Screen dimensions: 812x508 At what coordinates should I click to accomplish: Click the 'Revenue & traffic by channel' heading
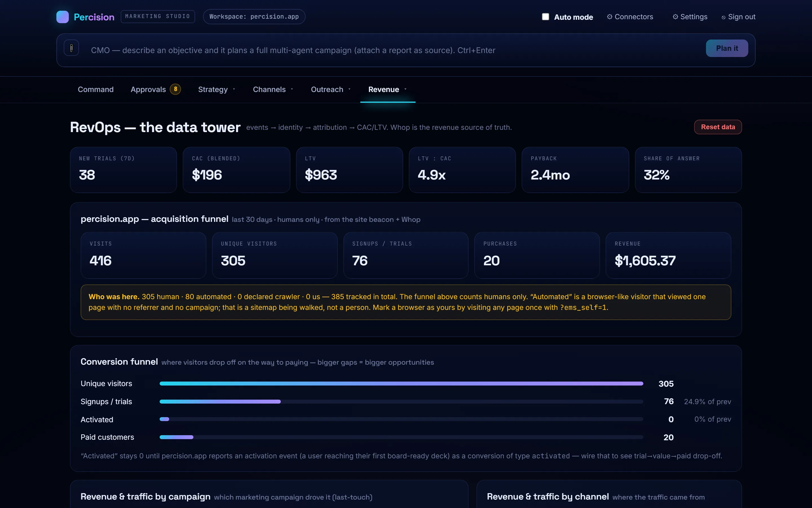pos(548,497)
